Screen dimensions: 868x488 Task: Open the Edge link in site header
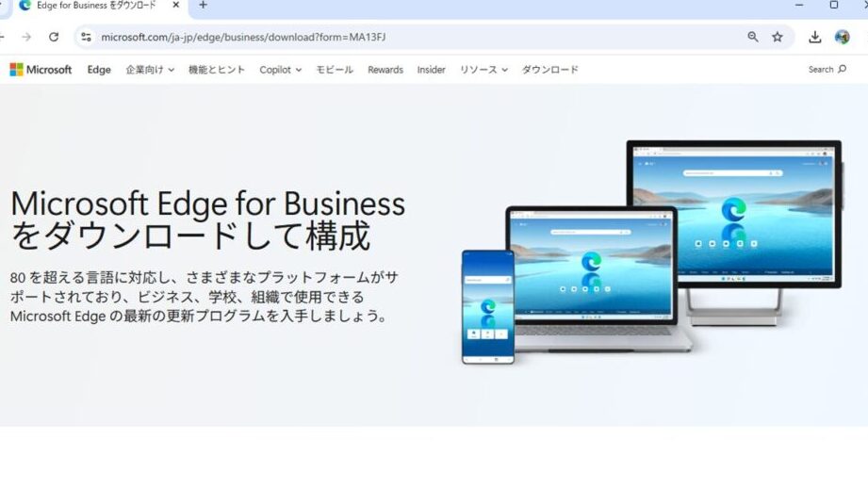[99, 70]
